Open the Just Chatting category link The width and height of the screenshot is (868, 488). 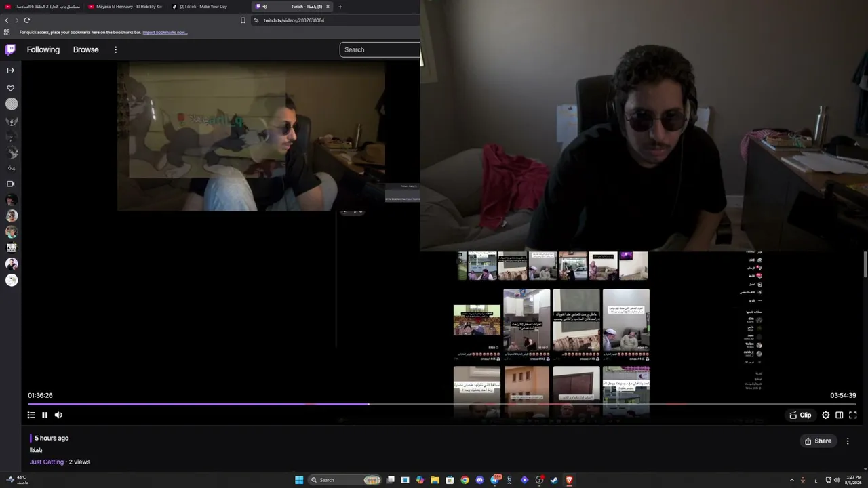tap(47, 462)
